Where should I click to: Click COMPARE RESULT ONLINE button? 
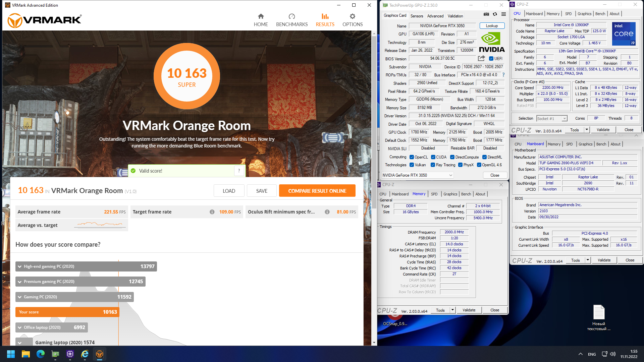click(317, 191)
